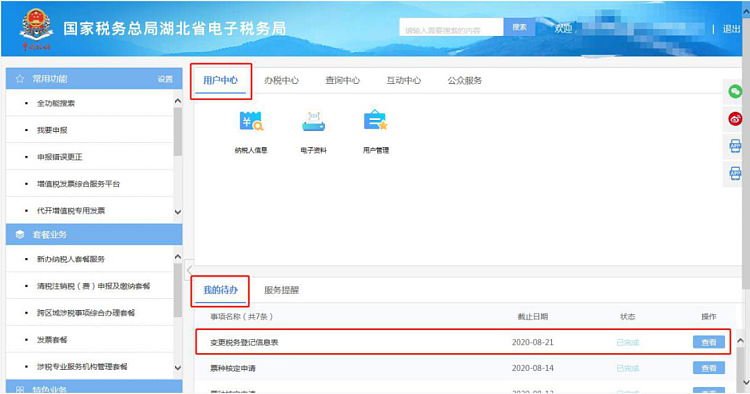Switch to the 互动中心 tab

tap(404, 80)
